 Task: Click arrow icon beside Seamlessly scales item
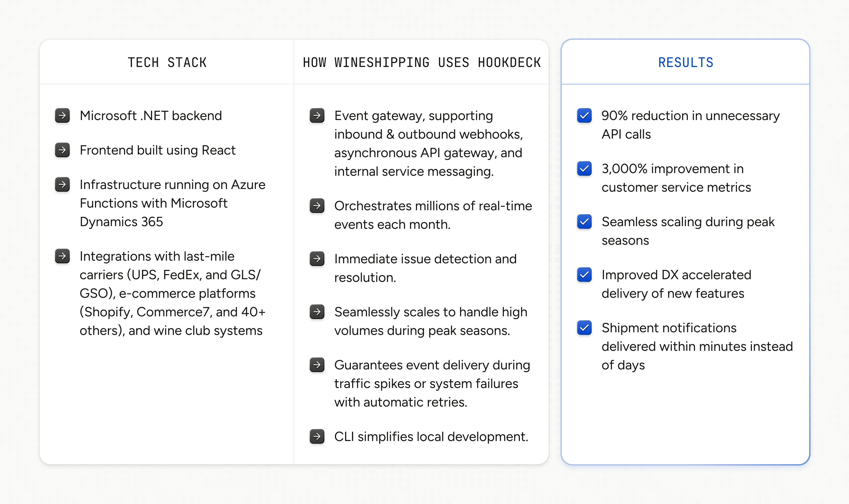(317, 312)
